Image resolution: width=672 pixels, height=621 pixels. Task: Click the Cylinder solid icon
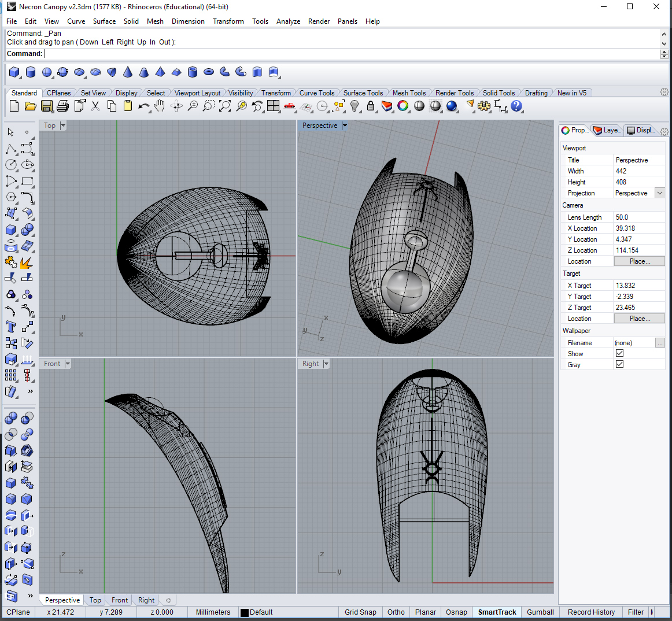(31, 72)
